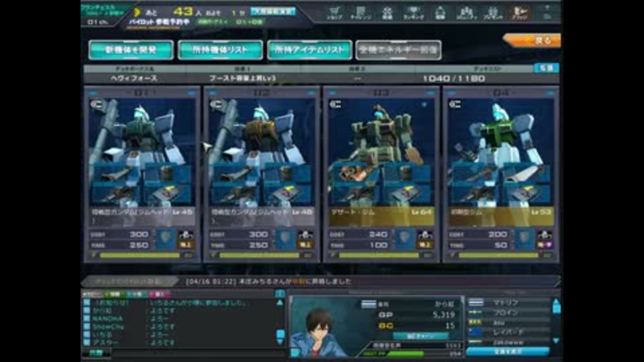Viewport: 644px width, 362px height.
Task: Click the blue button under player list
Action: tap(508, 351)
